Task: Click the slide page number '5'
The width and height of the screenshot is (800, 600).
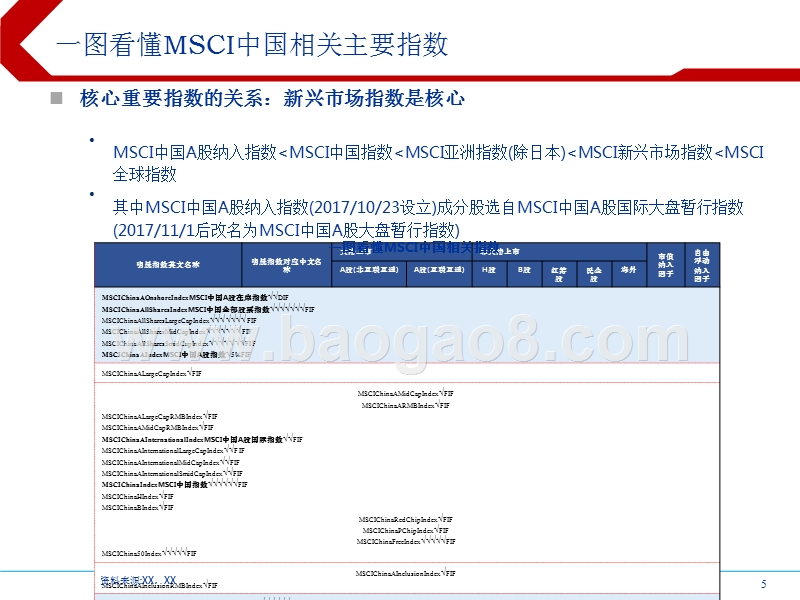Action: 764,584
